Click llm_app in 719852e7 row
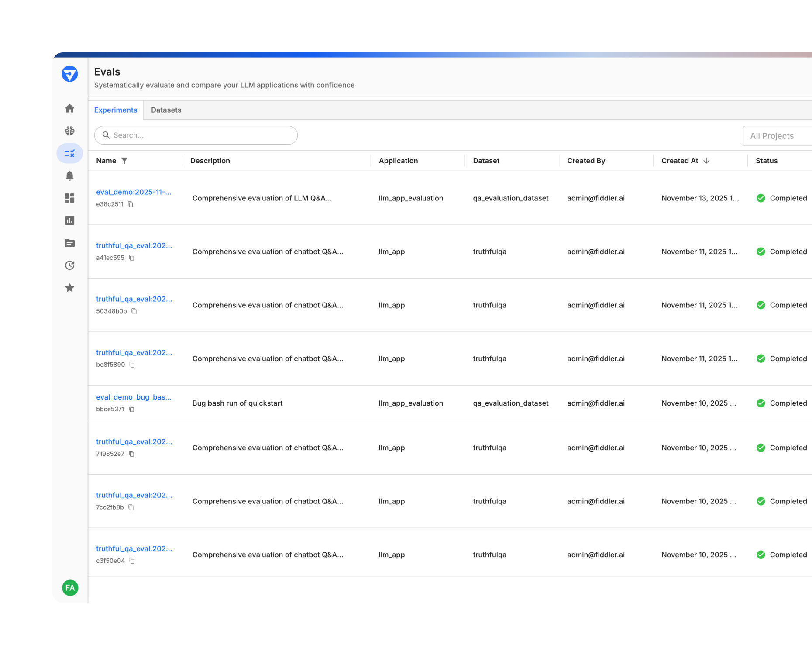The width and height of the screenshot is (812, 655). click(x=392, y=448)
